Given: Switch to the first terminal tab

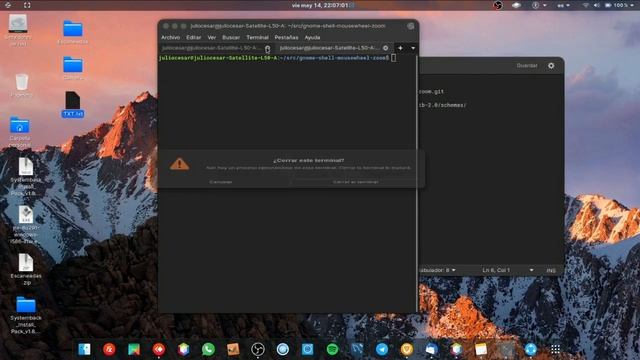Looking at the screenshot, I should (210, 48).
